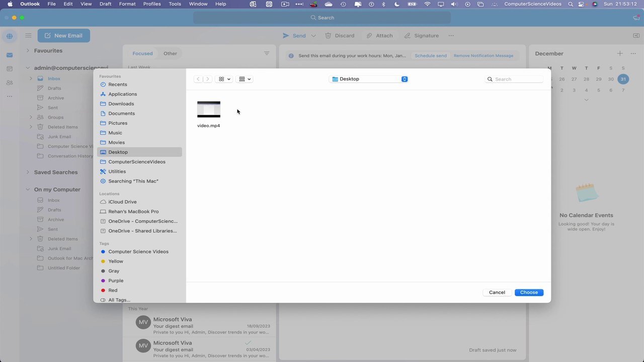Open OneDrive - Shared Libraries location
This screenshot has height=362, width=644.
coord(139,231)
